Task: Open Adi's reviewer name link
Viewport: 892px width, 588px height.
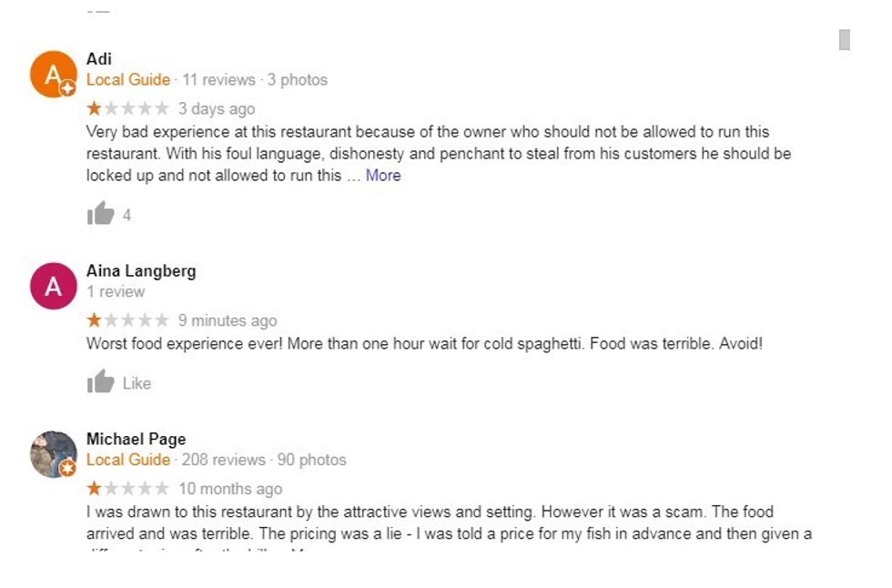Action: [99, 59]
